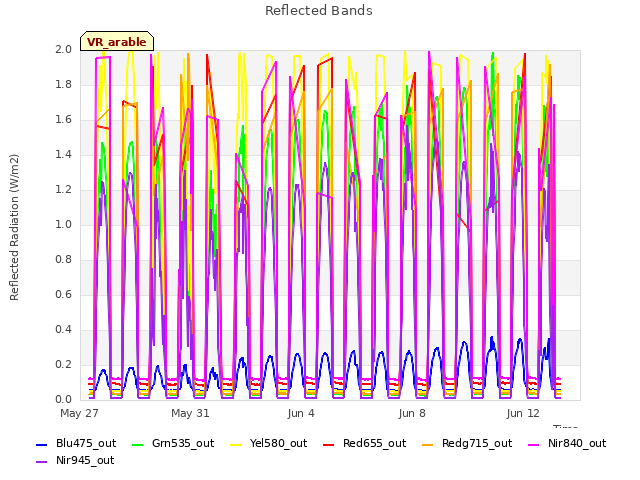Click the 1.0 y-axis tick label

[x=64, y=224]
